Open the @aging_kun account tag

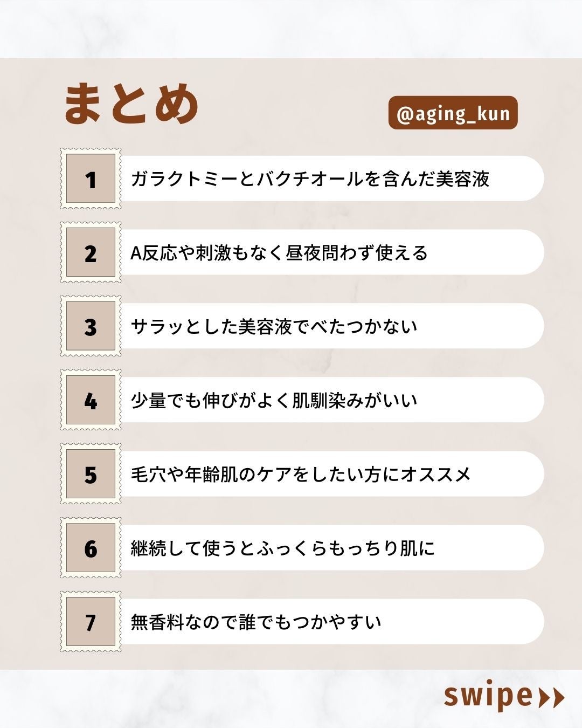tap(453, 113)
